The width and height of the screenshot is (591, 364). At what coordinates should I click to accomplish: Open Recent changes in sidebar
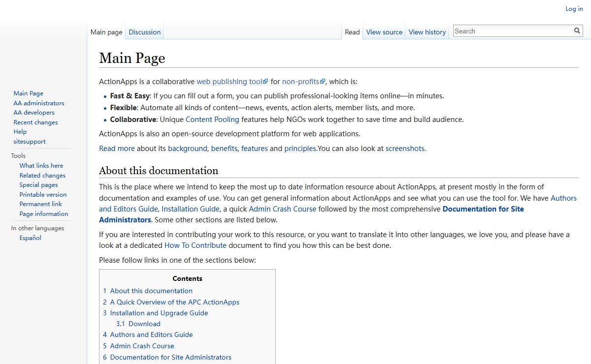pyautogui.click(x=35, y=122)
